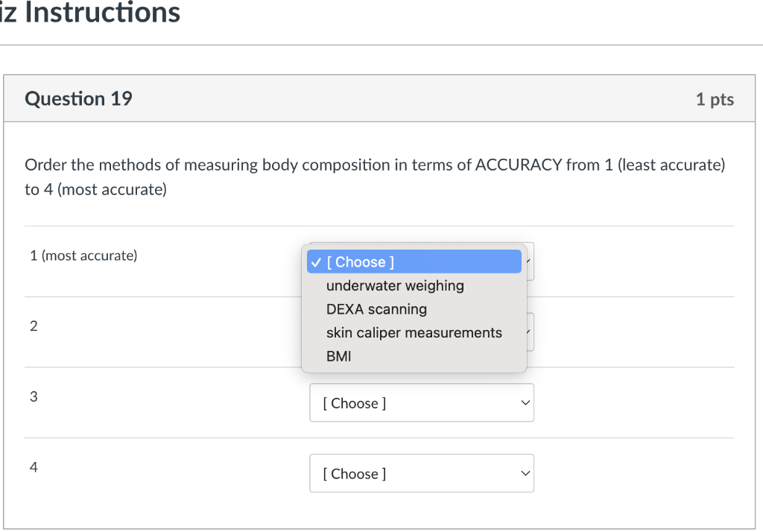
Task: Select BMI from the dropdown options
Action: tap(338, 356)
